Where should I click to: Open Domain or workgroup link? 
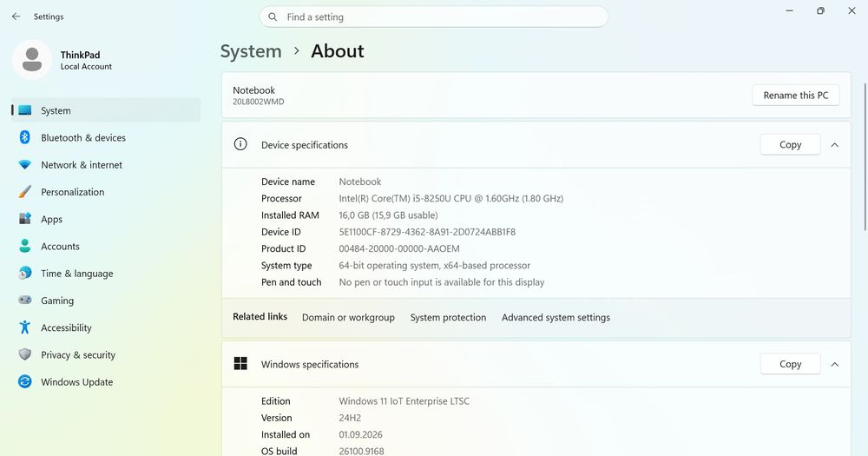348,318
